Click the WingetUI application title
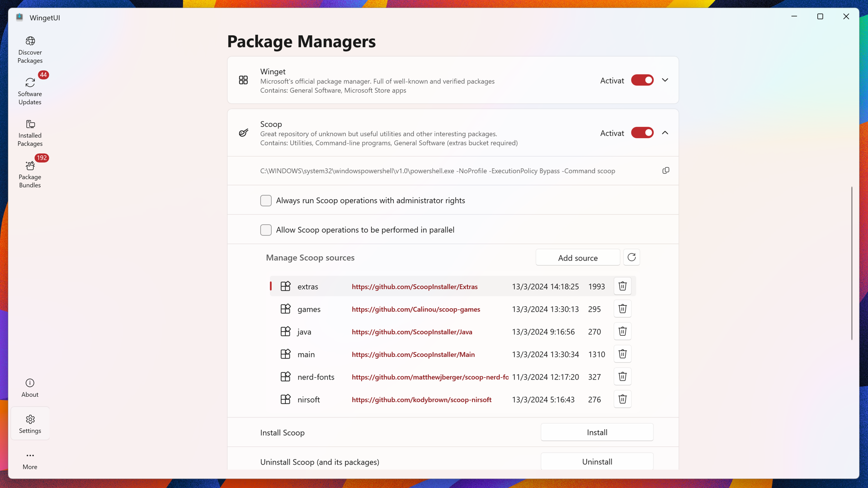The image size is (868, 488). coord(45,17)
